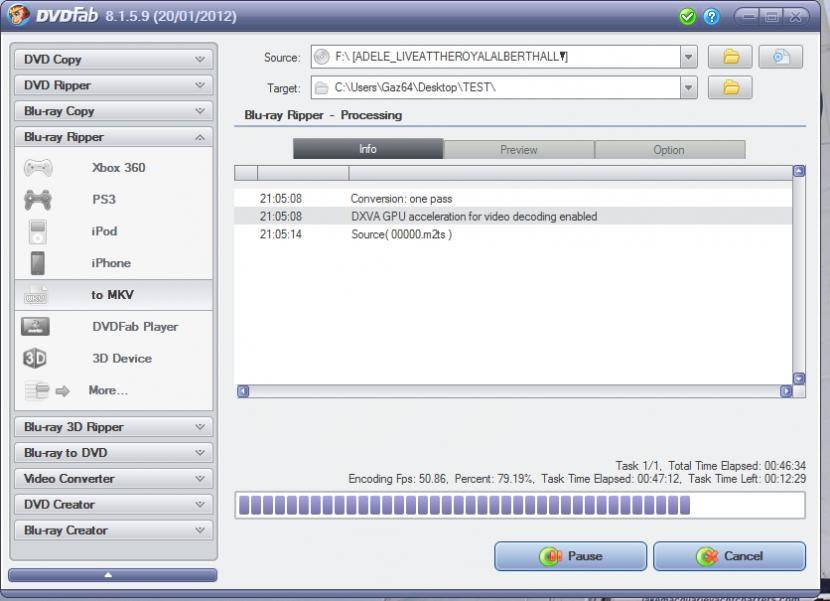This screenshot has height=601, width=830.
Task: Select log row 'Source( 00000.m2ts )'
Action: click(x=513, y=235)
